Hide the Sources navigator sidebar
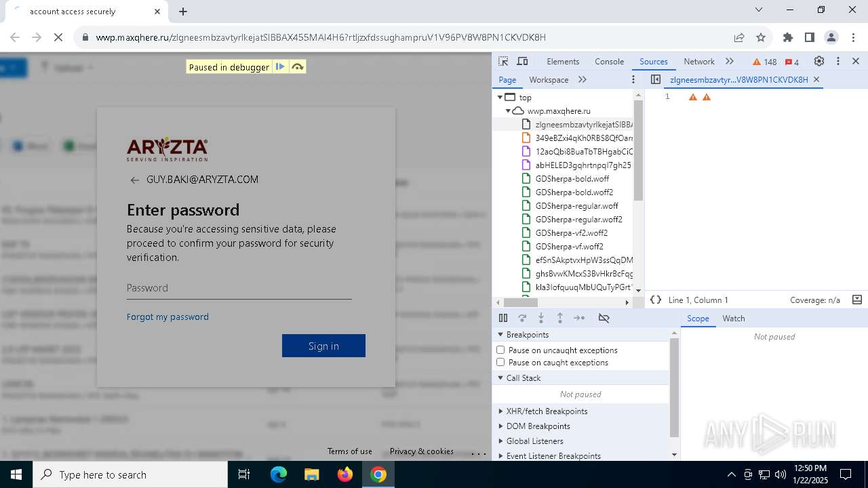868x488 pixels. (656, 79)
